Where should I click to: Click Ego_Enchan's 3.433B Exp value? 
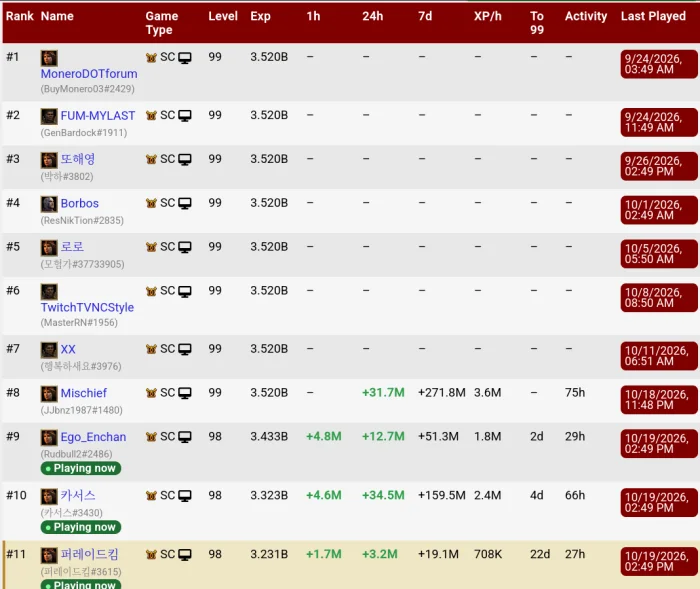click(x=269, y=437)
